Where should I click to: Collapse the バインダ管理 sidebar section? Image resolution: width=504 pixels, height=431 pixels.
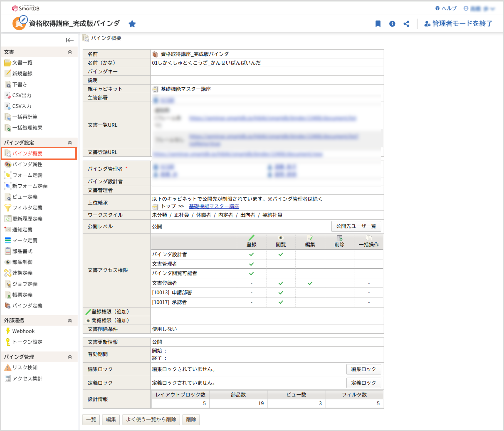(x=70, y=357)
